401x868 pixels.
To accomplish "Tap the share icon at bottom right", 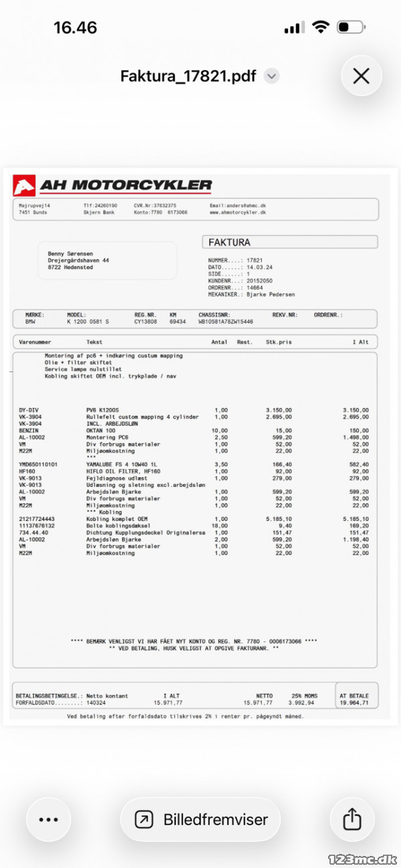I will [x=352, y=819].
